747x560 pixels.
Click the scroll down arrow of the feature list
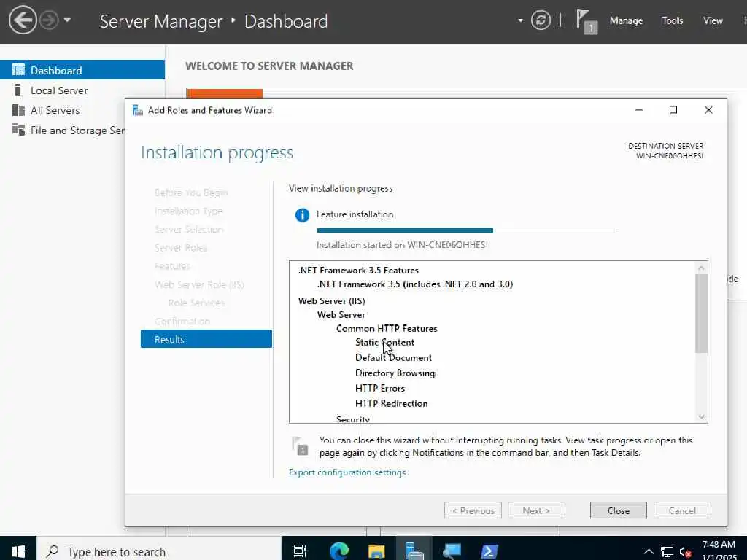[701, 416]
